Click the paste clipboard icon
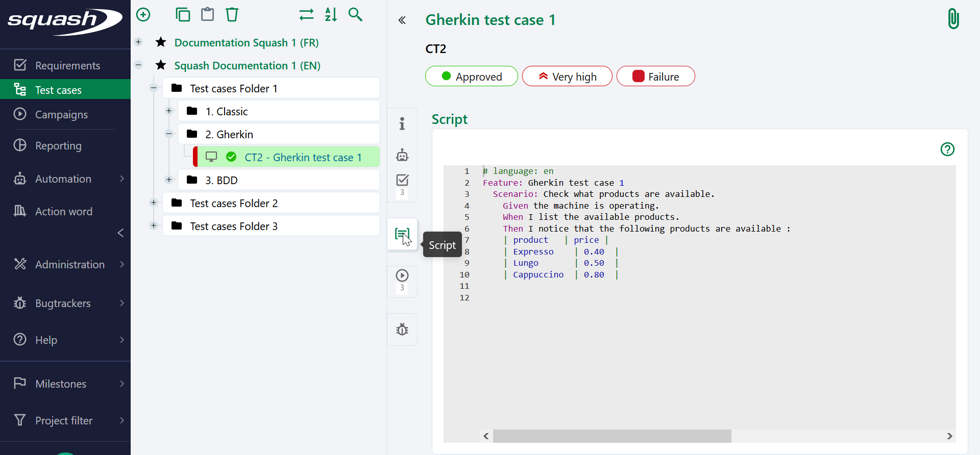980x455 pixels. [207, 15]
